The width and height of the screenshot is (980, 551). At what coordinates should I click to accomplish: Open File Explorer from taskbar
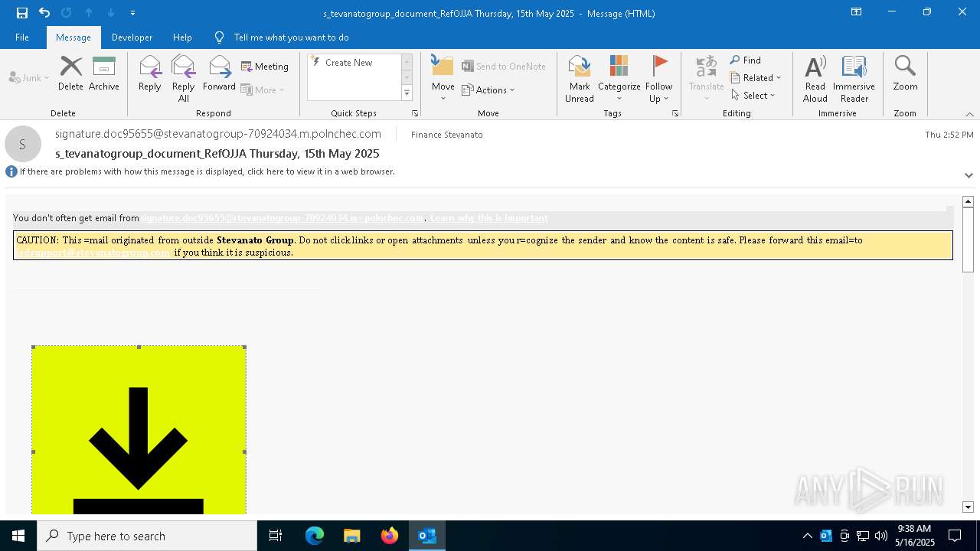tap(351, 536)
